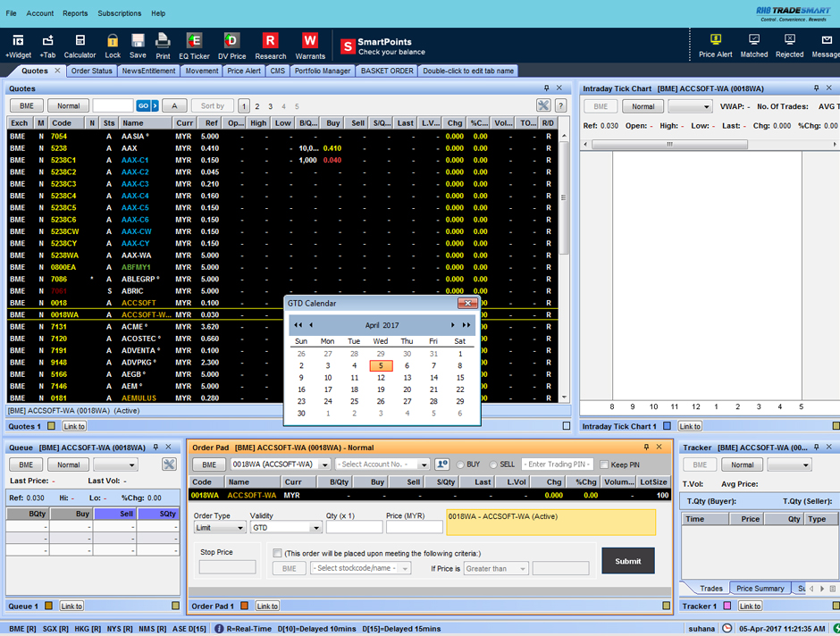Click the Print toolbar icon
840x636 pixels.
tap(163, 46)
